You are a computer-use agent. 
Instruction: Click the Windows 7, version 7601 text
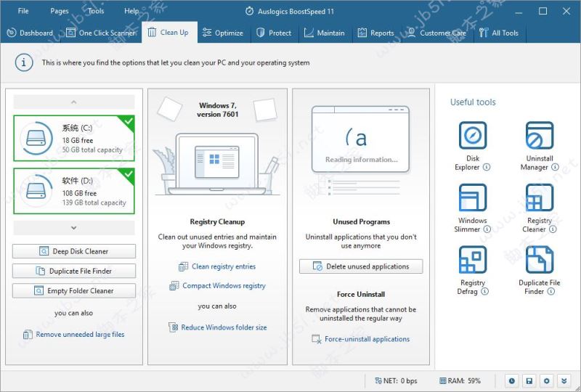pyautogui.click(x=217, y=110)
